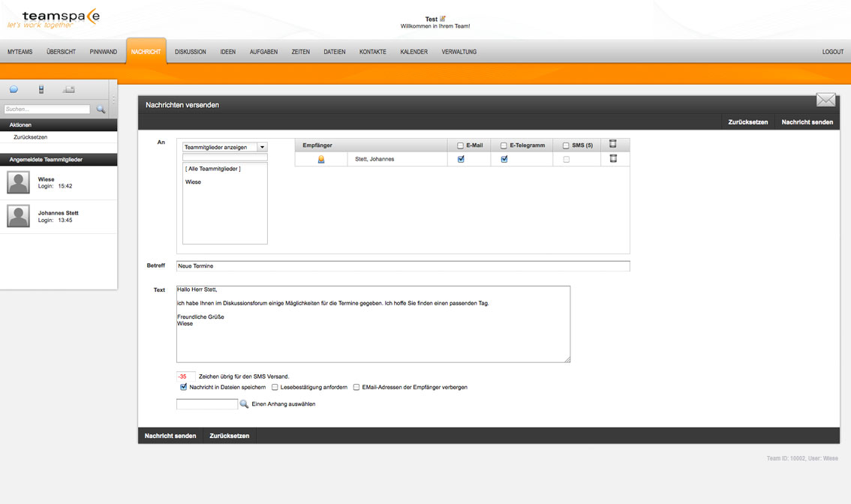The height and width of the screenshot is (504, 851).
Task: Click the attachment file input field
Action: (207, 403)
